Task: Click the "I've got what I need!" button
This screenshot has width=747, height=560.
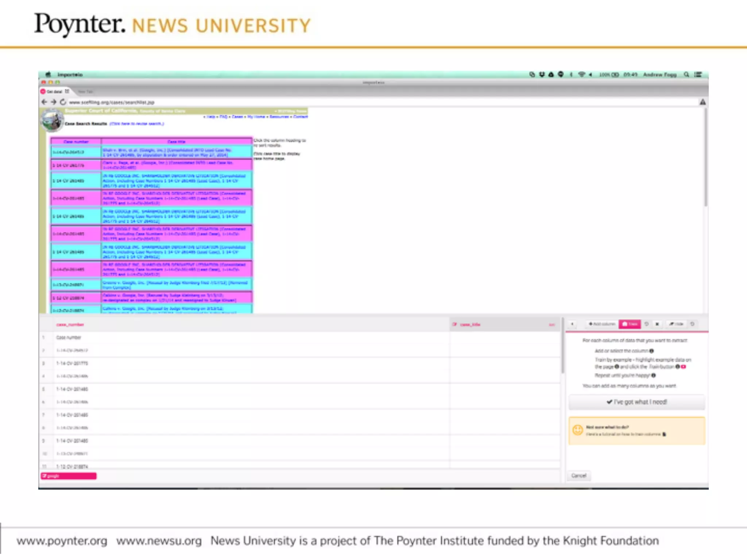Action: pos(636,402)
